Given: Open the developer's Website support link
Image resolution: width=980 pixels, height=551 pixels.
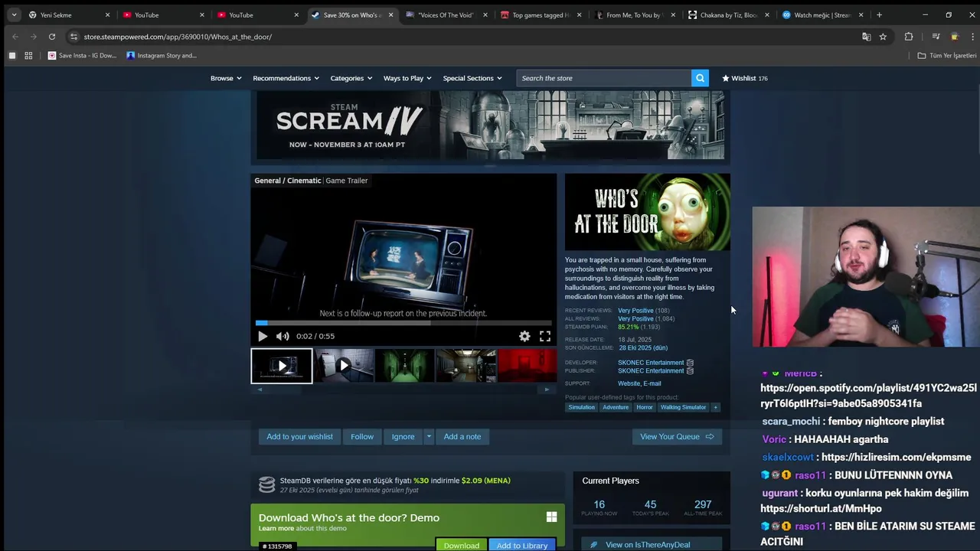Looking at the screenshot, I should tap(629, 383).
